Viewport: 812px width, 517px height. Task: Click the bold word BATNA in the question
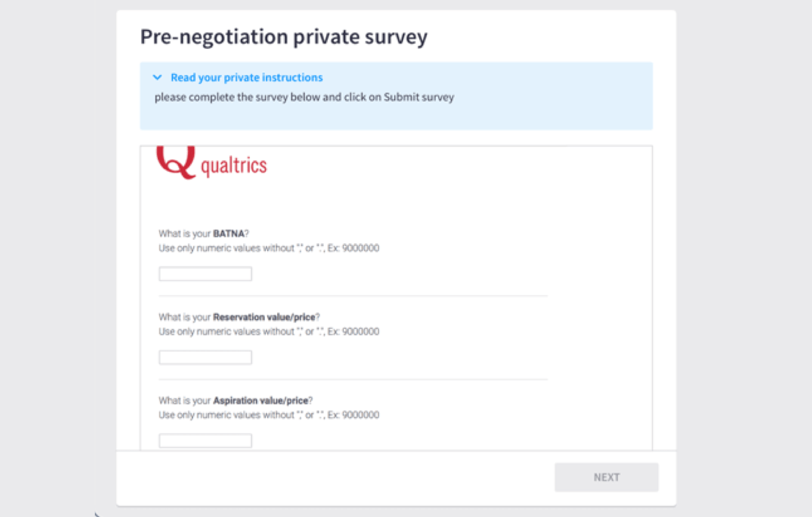pyautogui.click(x=229, y=234)
